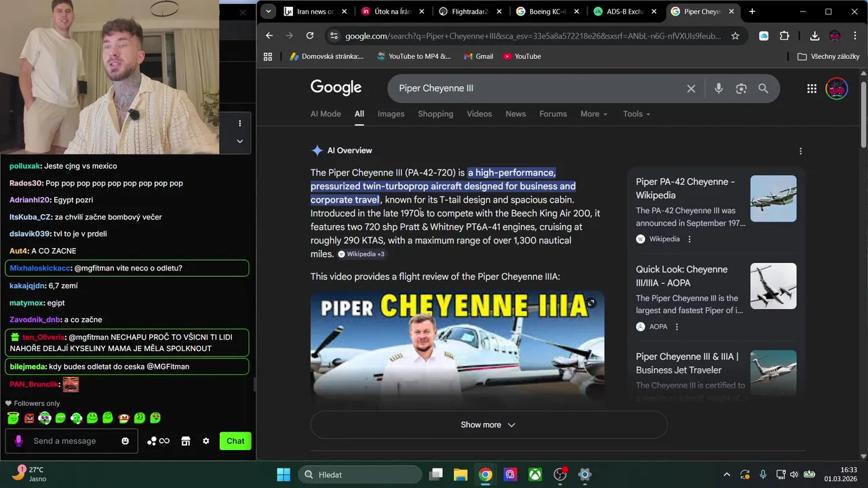Play the Piper Cheyenne IIIA video thumbnail
This screenshot has width=868, height=488.
tap(457, 349)
